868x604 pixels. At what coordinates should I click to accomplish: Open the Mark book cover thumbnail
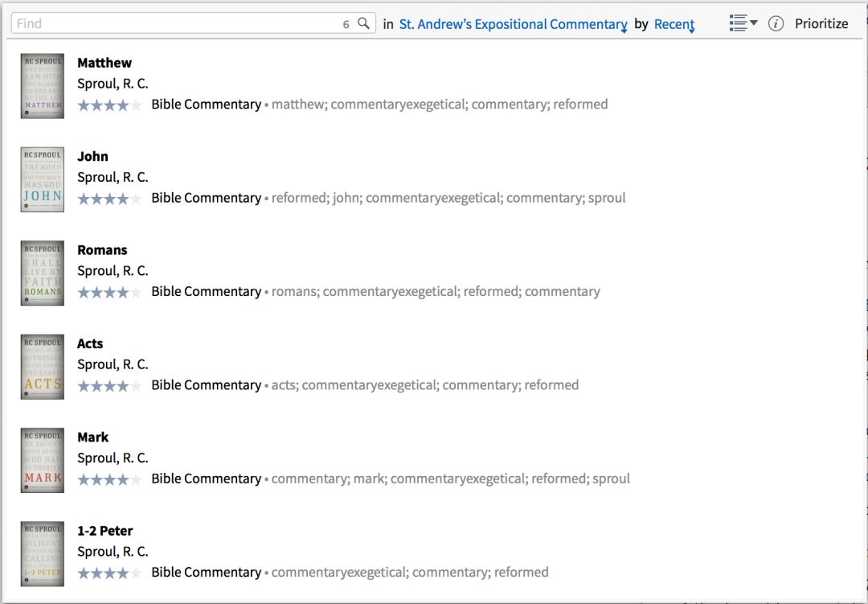point(43,461)
